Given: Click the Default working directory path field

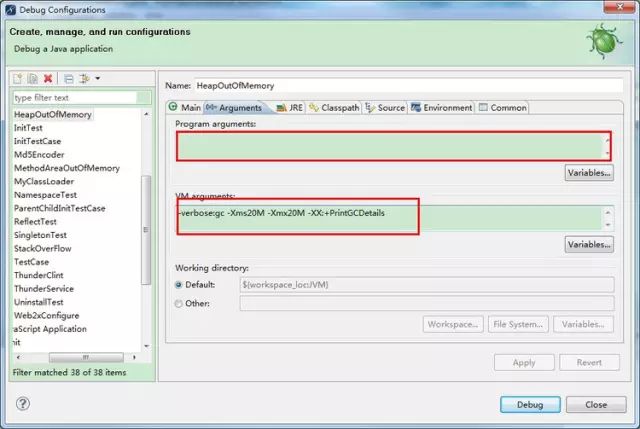Looking at the screenshot, I should pyautogui.click(x=427, y=285).
